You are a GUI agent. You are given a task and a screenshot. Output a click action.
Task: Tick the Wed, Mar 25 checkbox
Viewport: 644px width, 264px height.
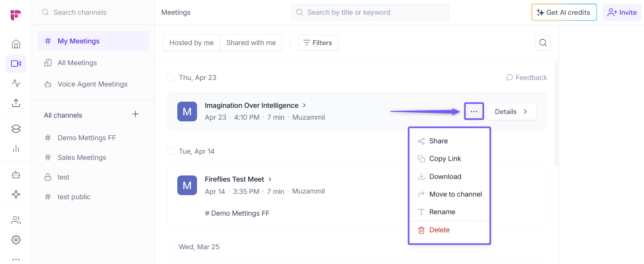[171, 247]
